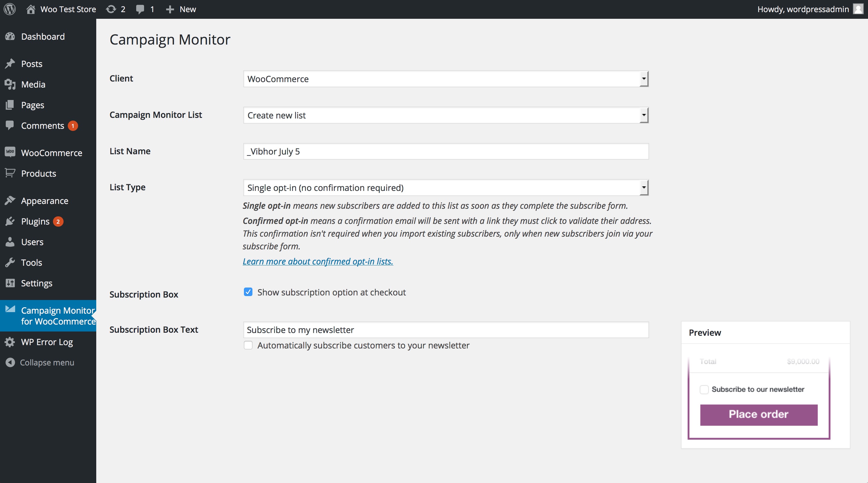Go to the Settings menu item
868x483 pixels.
36,283
